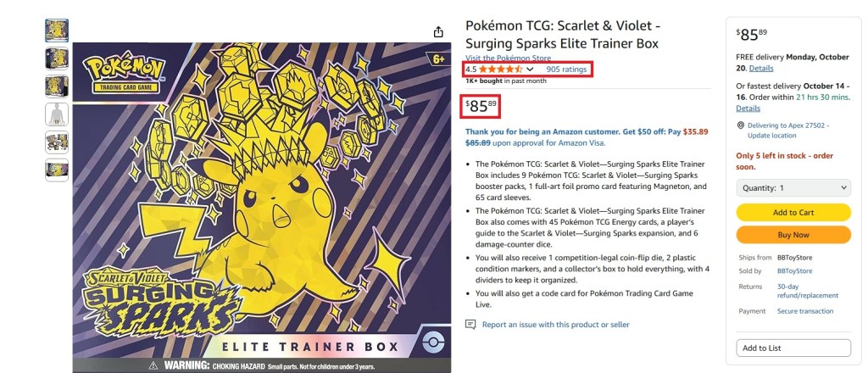The width and height of the screenshot is (868, 373).
Task: Select the last product thumbnail
Action: click(x=57, y=170)
